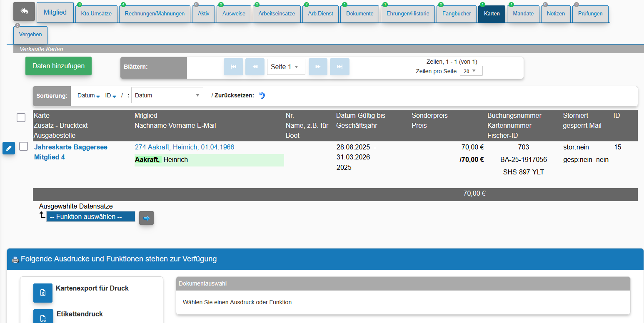Click the ID sort label
Viewport: 644px width, 323px height.
108,95
